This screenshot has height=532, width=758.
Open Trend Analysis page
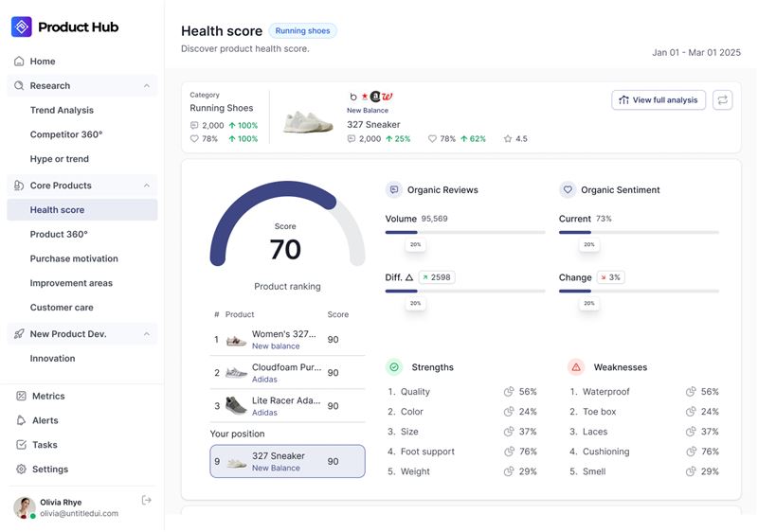62,110
